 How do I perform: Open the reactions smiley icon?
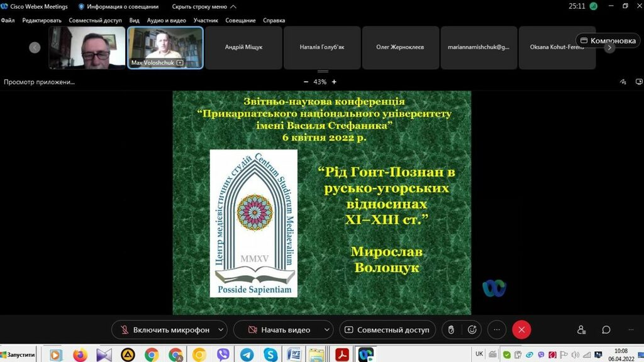(x=472, y=329)
